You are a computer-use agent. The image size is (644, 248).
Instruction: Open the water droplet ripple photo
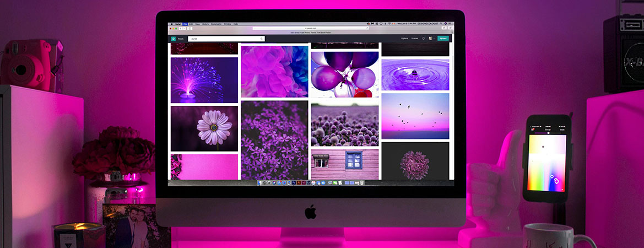tap(415, 75)
